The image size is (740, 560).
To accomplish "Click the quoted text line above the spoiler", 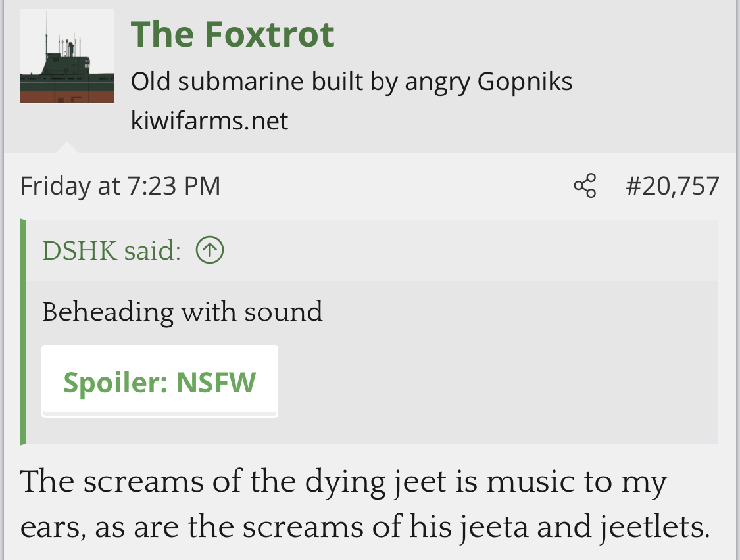I will click(x=182, y=312).
